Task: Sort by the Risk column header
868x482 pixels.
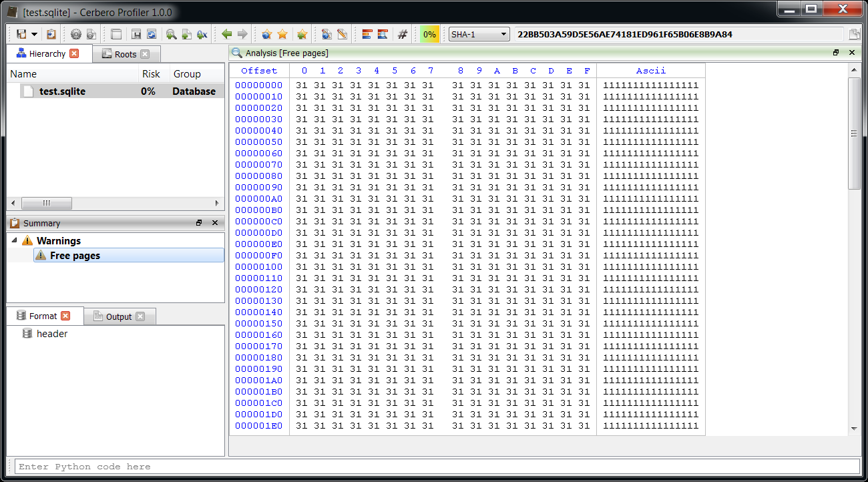Action: pyautogui.click(x=155, y=74)
